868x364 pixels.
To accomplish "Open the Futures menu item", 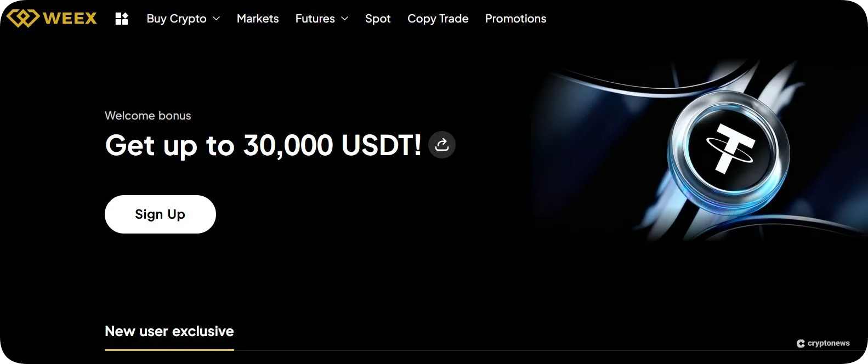I will click(315, 19).
